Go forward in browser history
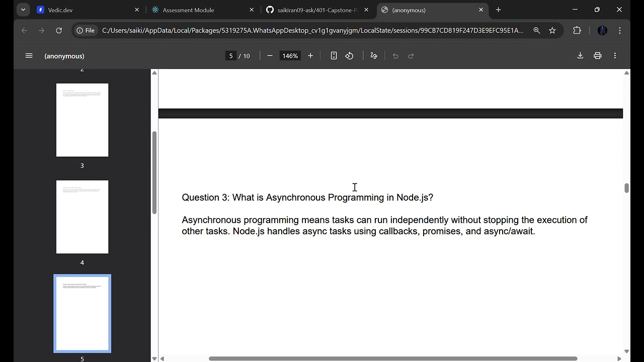Screen dimensions: 644x362 (41, 30)
